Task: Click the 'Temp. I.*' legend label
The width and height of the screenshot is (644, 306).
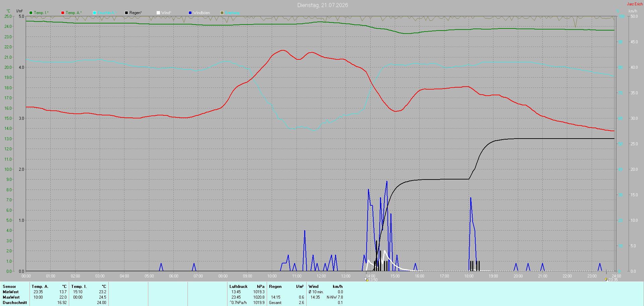Action: pyautogui.click(x=41, y=13)
